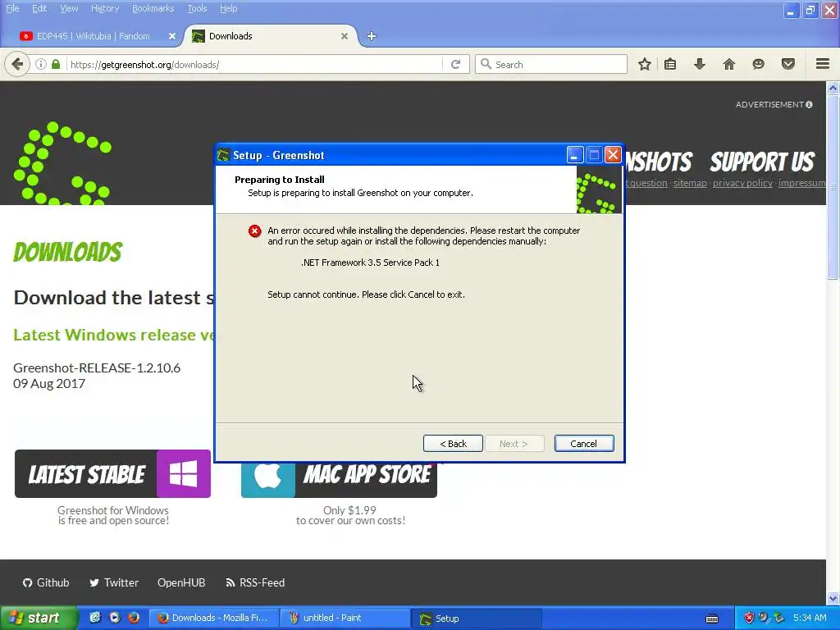Open site information icon in address bar
Screen dimensions: 840x630
(x=41, y=64)
